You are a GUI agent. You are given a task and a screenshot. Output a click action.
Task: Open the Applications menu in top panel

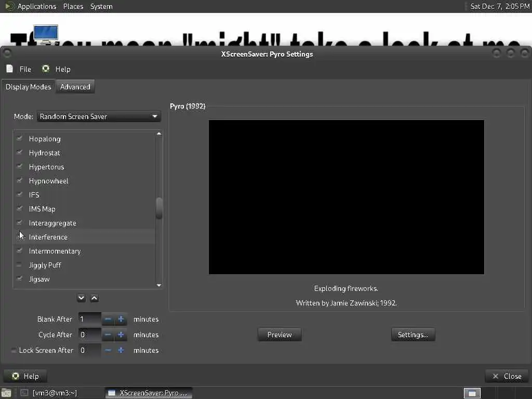(x=37, y=6)
